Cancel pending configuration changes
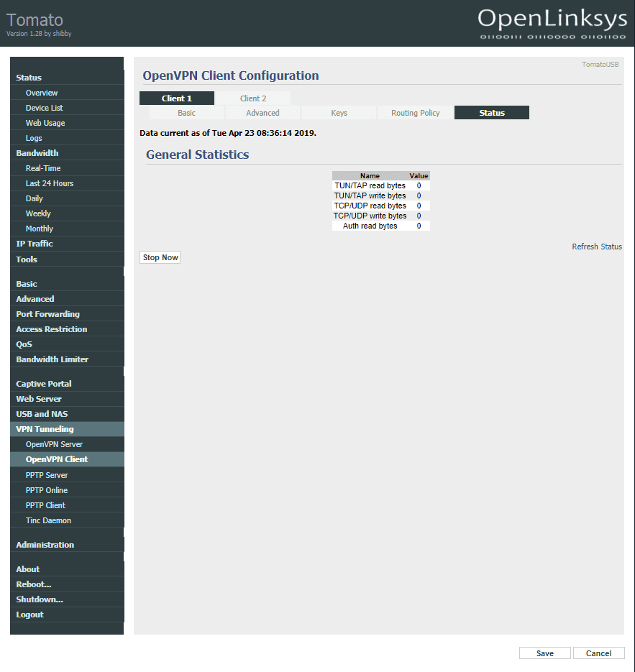635x672 pixels. click(598, 653)
